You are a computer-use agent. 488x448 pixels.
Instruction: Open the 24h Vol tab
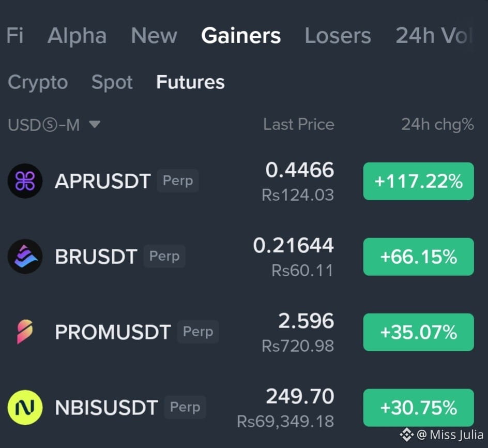(x=434, y=36)
